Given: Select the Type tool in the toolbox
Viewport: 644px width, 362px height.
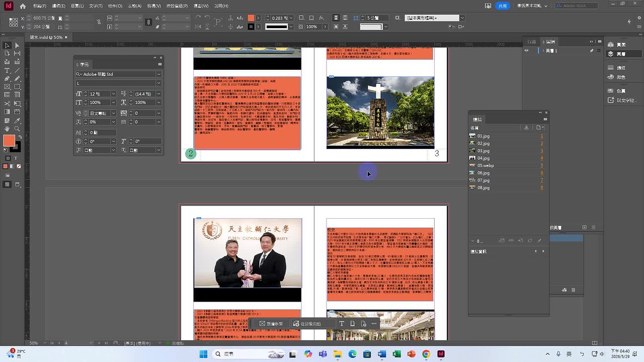Looking at the screenshot, I should [x=7, y=70].
